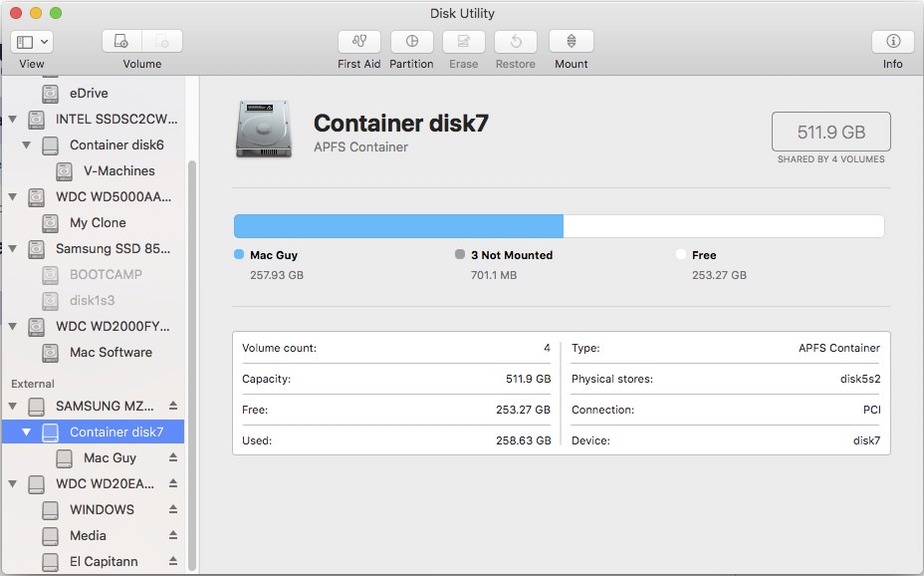Click the WDC WD20EA drive icon
The height and width of the screenshot is (576, 924).
(37, 484)
